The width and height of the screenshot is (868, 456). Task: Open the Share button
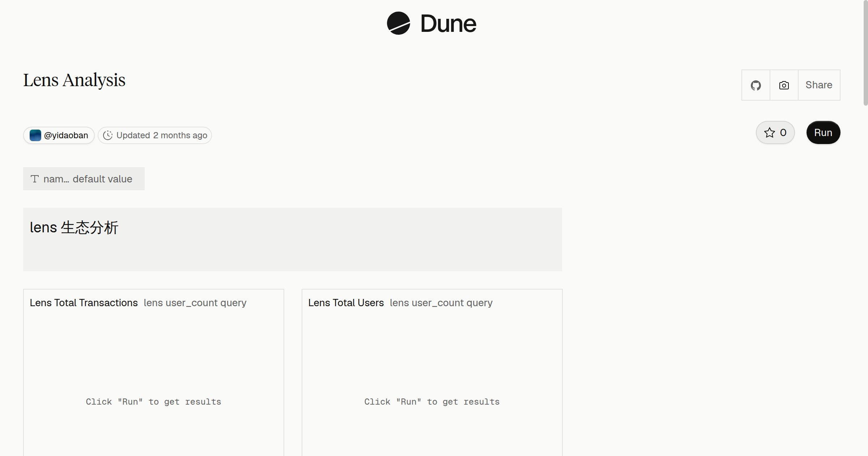819,85
